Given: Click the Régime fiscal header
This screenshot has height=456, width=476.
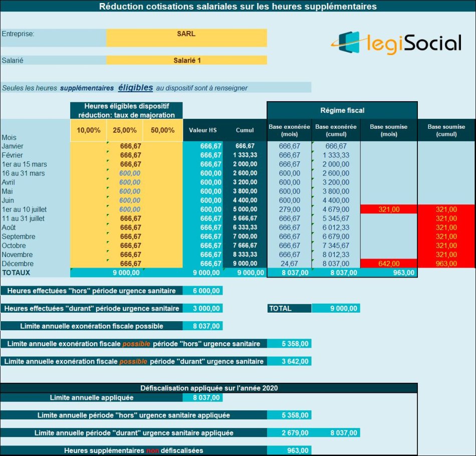Looking at the screenshot, I should tap(342, 110).
